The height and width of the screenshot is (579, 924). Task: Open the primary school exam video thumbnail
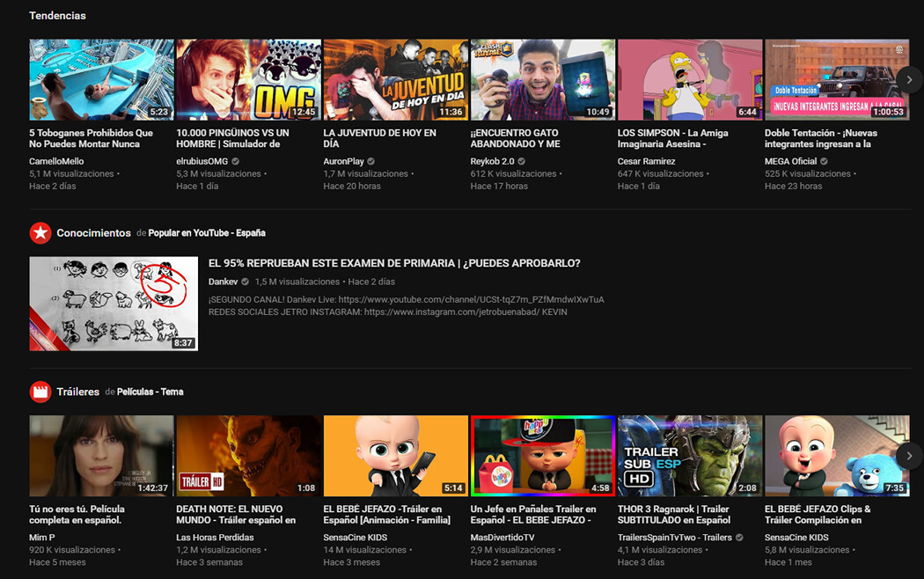coord(113,304)
